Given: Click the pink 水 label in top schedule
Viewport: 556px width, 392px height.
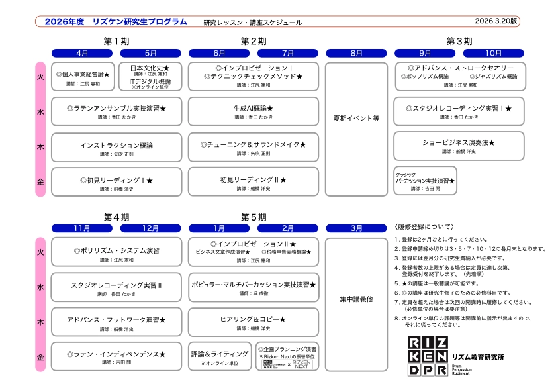Looking at the screenshot, I should pyautogui.click(x=40, y=112).
